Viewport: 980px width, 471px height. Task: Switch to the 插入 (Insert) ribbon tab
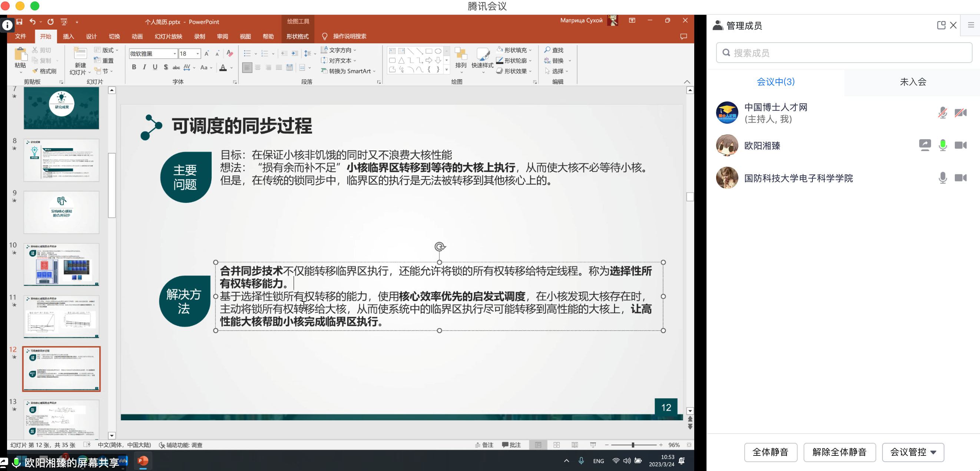[x=69, y=36]
